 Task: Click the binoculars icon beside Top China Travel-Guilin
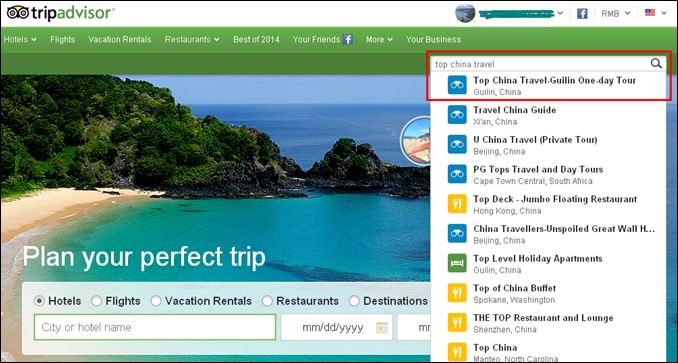(x=457, y=85)
